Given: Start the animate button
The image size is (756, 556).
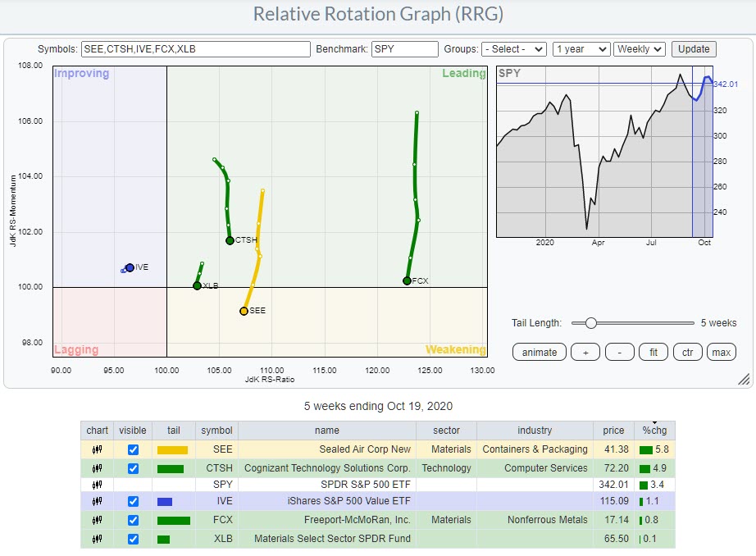Looking at the screenshot, I should (x=539, y=353).
